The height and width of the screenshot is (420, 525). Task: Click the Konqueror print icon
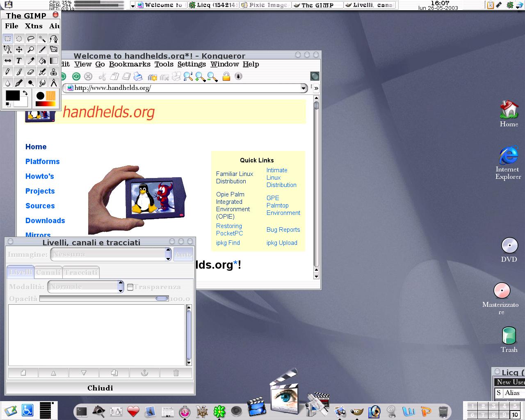pos(138,76)
